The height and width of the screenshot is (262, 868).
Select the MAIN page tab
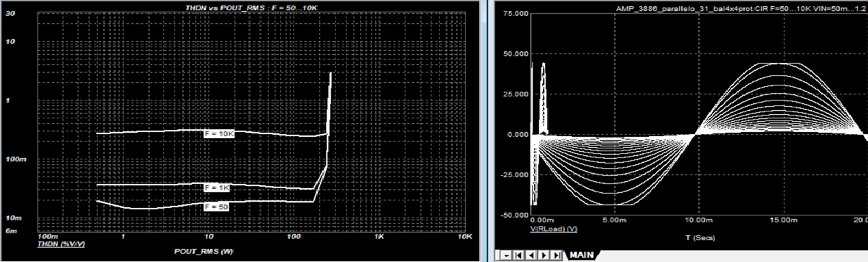click(582, 255)
